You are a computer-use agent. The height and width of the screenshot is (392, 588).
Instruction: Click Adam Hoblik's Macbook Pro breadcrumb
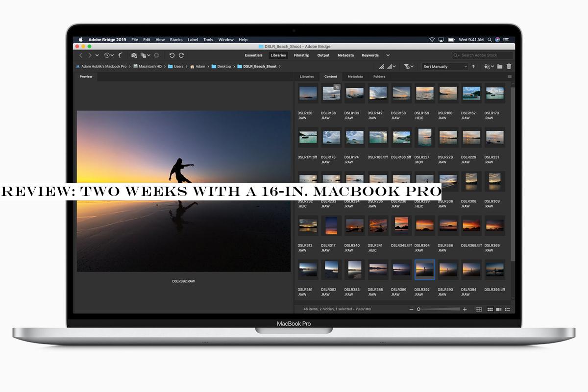[101, 66]
